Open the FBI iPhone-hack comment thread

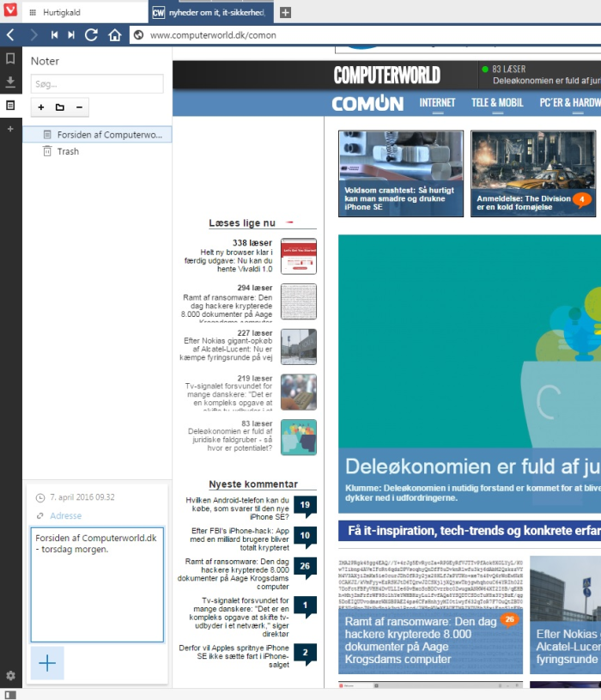click(x=240, y=539)
